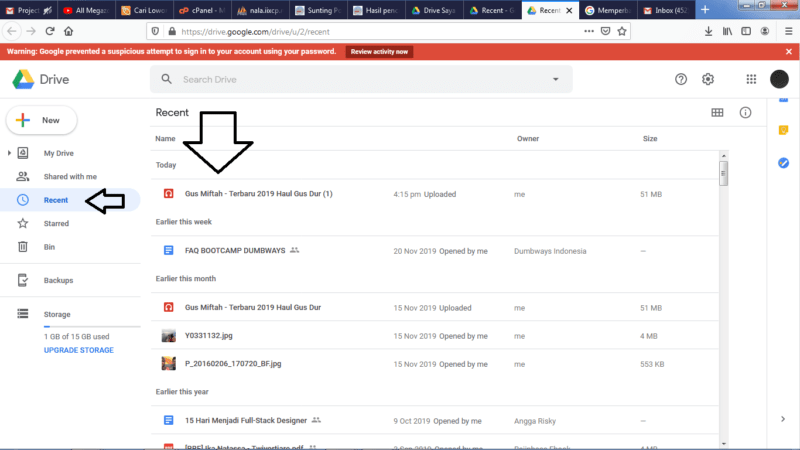
Task: Go back to the previous page
Action: pos(12,31)
